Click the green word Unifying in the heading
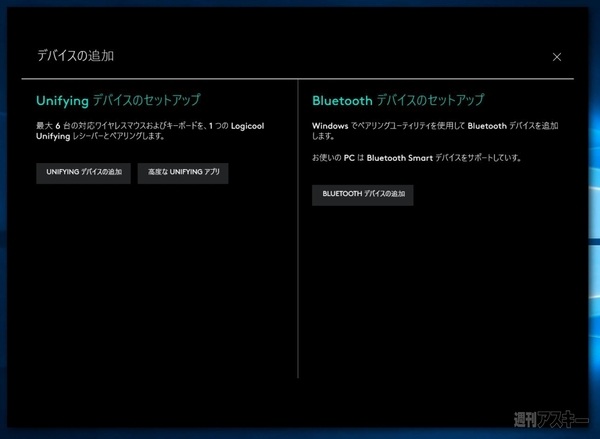Screen dimensions: 600x439 click(62, 101)
